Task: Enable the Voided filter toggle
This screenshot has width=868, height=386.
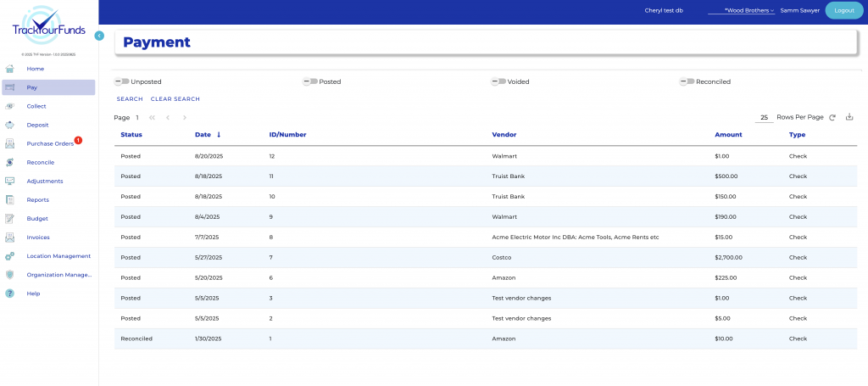Action: point(498,81)
